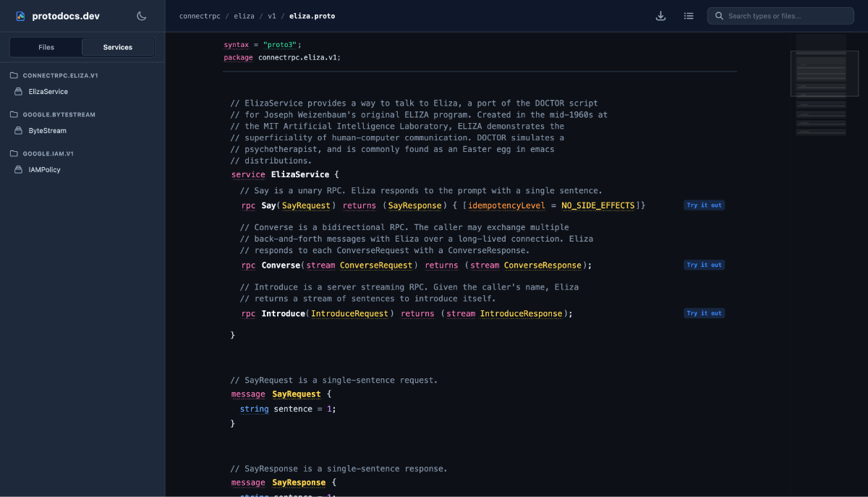868x497 pixels.
Task: Click the NO_SIDE_EFFECTS value
Action: point(597,205)
